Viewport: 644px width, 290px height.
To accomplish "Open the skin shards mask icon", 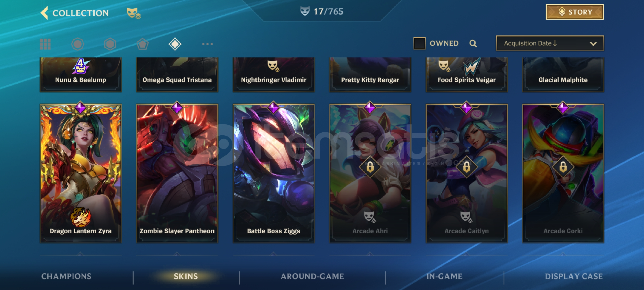I will (x=133, y=13).
